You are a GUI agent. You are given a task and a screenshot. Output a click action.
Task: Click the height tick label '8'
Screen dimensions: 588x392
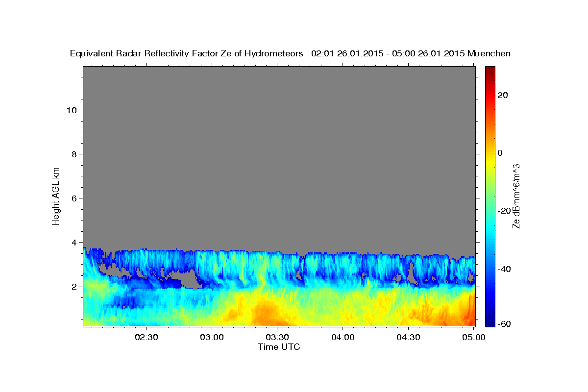(x=73, y=154)
